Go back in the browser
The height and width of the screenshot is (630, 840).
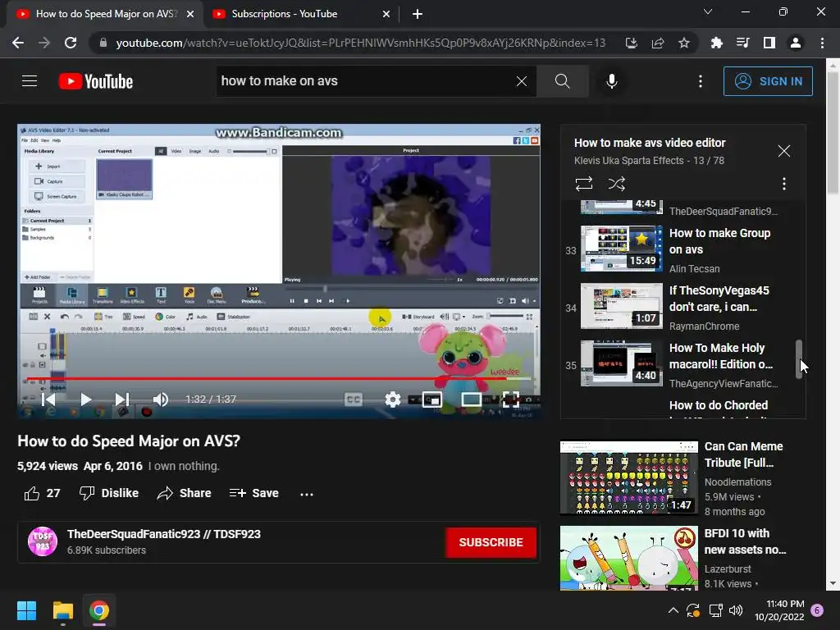(18, 43)
